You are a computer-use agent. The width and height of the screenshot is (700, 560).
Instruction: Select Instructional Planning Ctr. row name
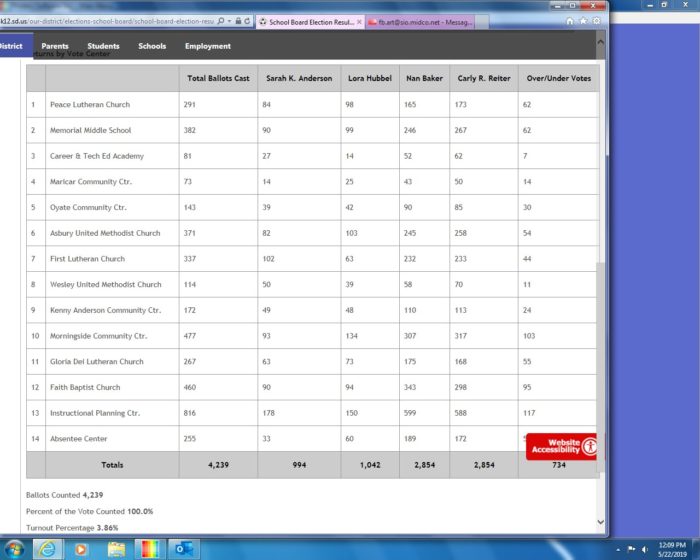[95, 413]
